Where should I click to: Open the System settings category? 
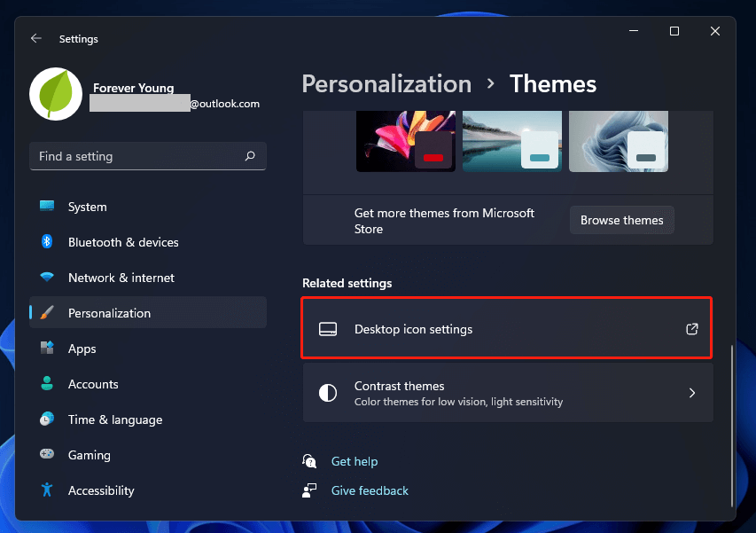tap(87, 207)
